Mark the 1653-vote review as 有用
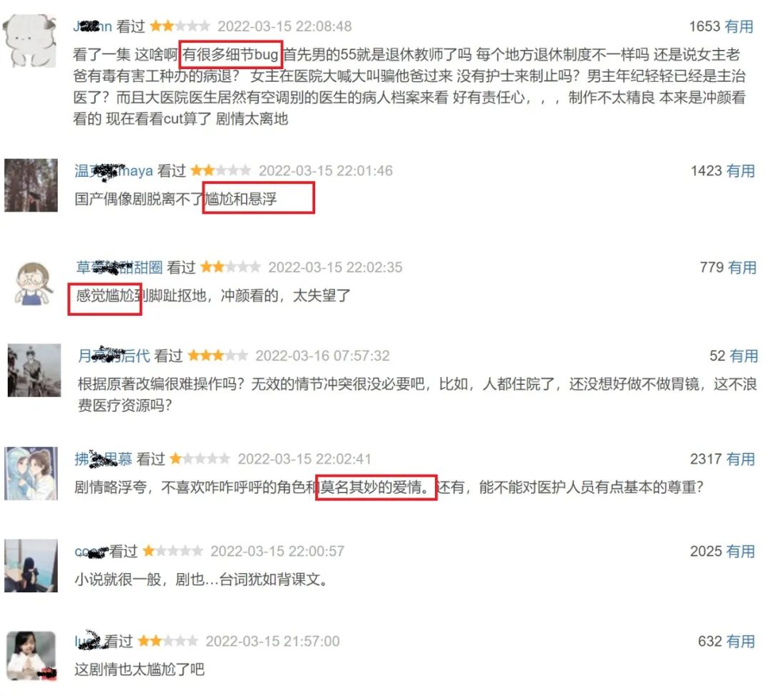 [739, 26]
